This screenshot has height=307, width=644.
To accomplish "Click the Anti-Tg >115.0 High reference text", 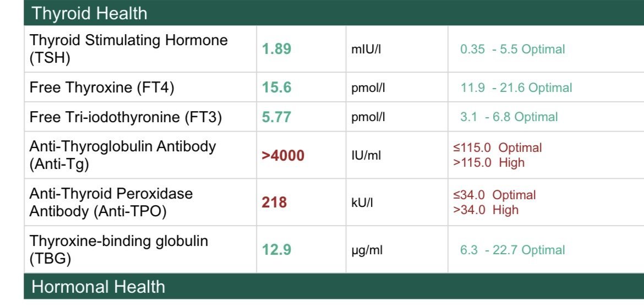I will tap(489, 163).
